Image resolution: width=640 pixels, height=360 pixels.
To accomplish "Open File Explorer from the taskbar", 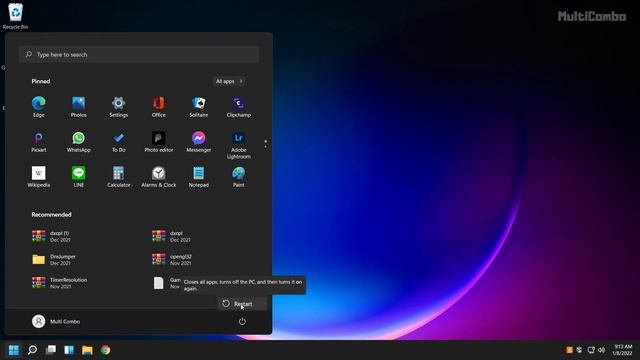I will 87,350.
